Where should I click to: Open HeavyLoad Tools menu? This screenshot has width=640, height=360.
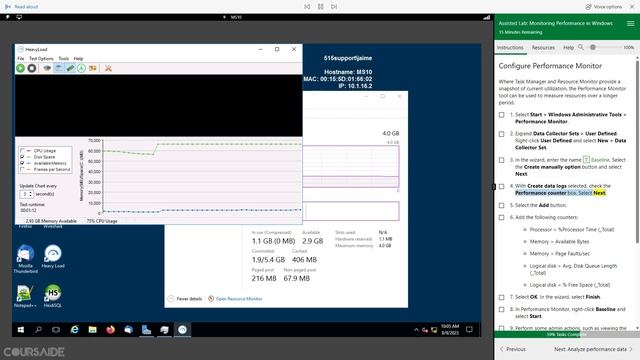click(63, 59)
